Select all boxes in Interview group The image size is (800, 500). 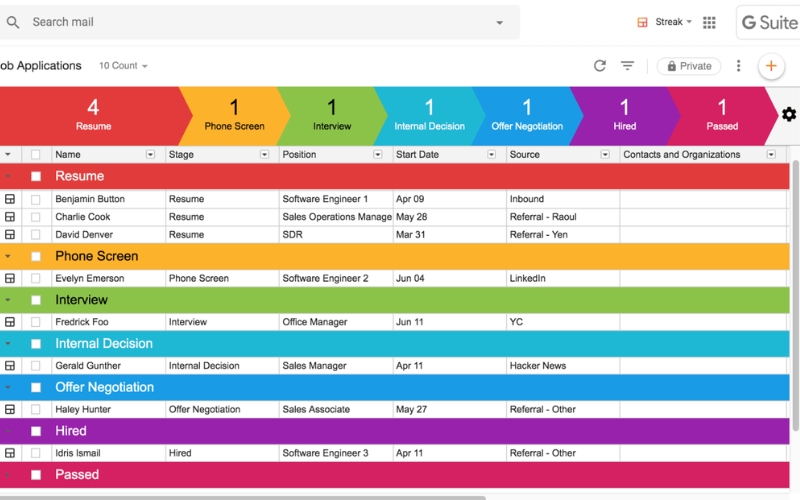(x=36, y=300)
